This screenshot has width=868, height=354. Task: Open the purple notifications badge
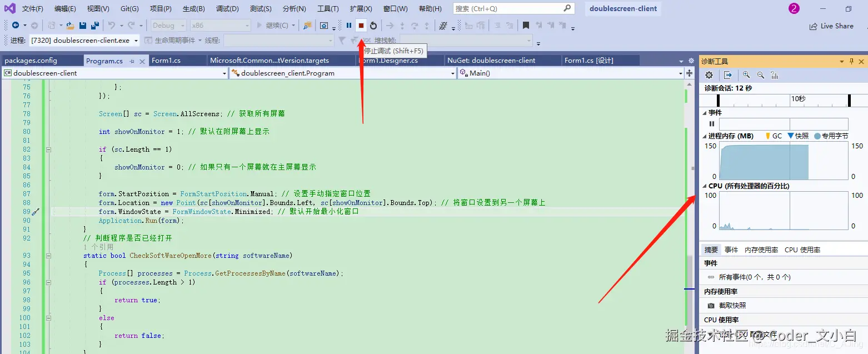(x=794, y=8)
